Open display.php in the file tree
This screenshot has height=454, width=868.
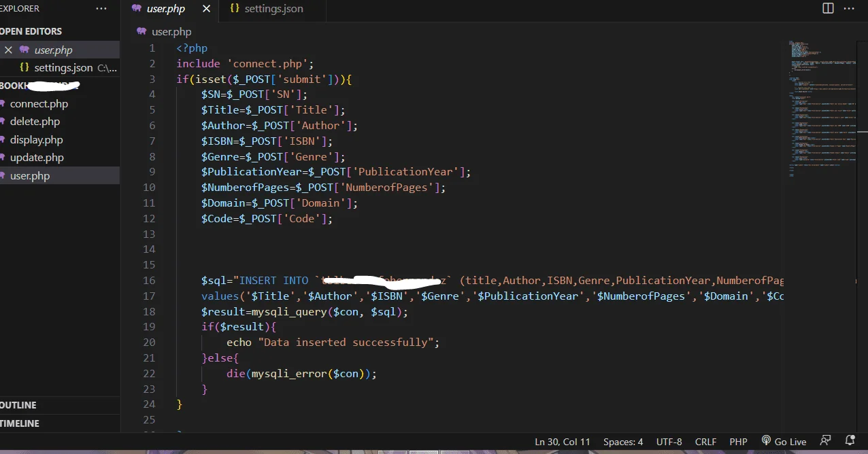[36, 140]
